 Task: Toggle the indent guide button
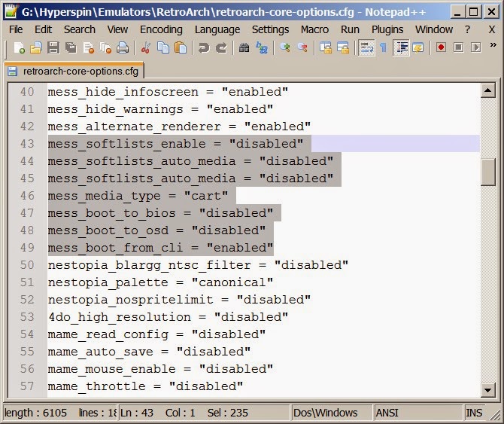click(401, 48)
